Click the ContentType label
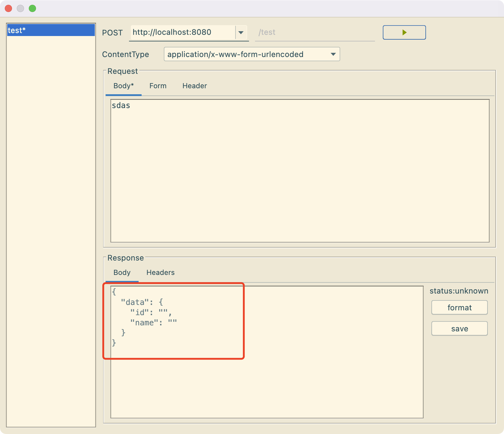This screenshot has width=504, height=434. click(125, 54)
